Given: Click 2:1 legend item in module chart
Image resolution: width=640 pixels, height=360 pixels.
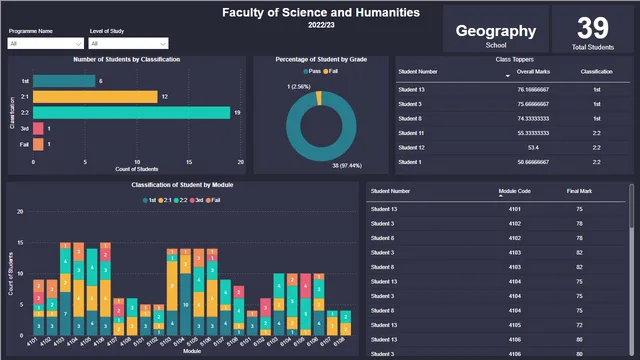Looking at the screenshot, I should 165,200.
